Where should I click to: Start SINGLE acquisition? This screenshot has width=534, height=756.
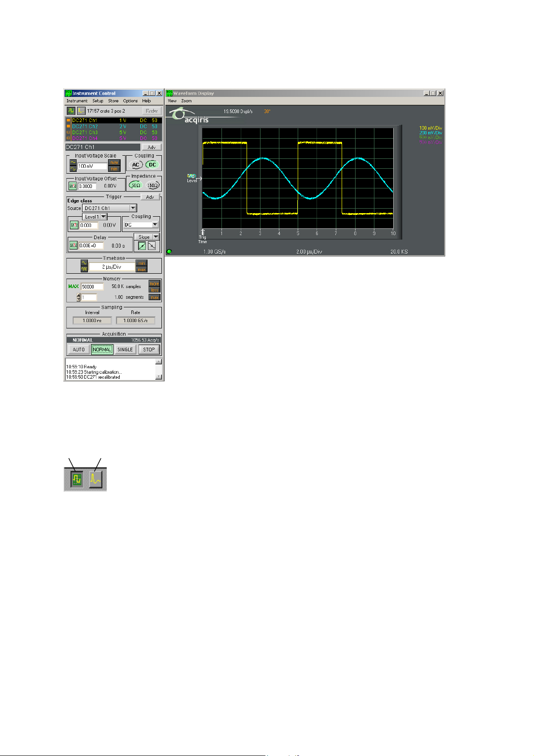[125, 350]
